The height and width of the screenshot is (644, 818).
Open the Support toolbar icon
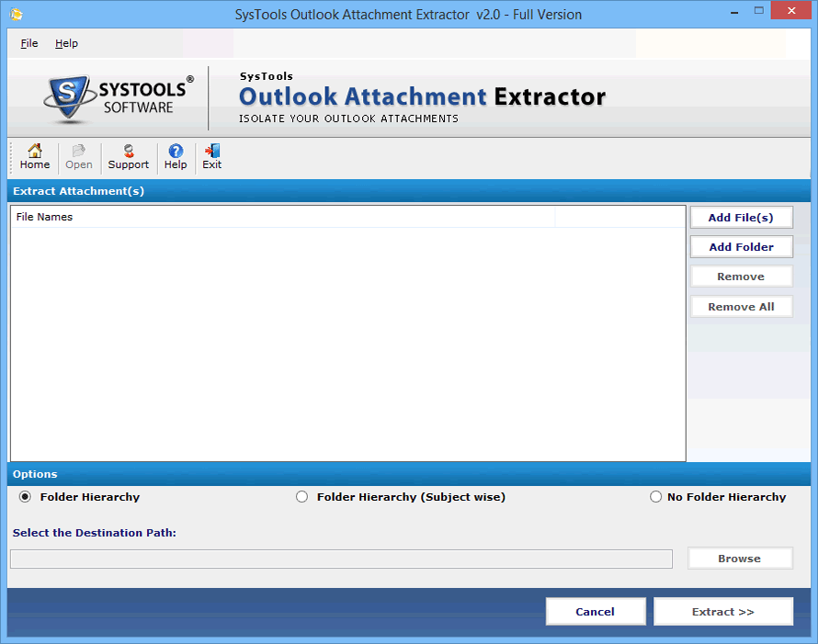[x=129, y=157]
